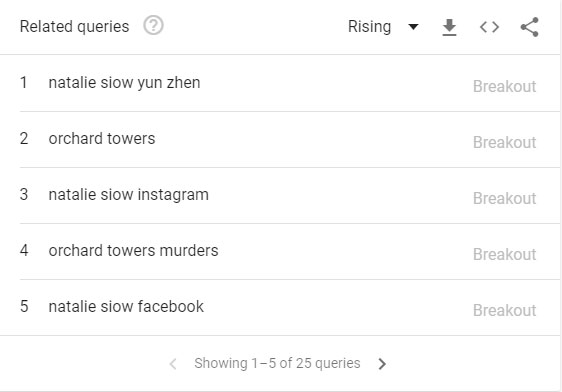Click Breakout label for orchard towers
The image size is (562, 392).
tap(504, 142)
